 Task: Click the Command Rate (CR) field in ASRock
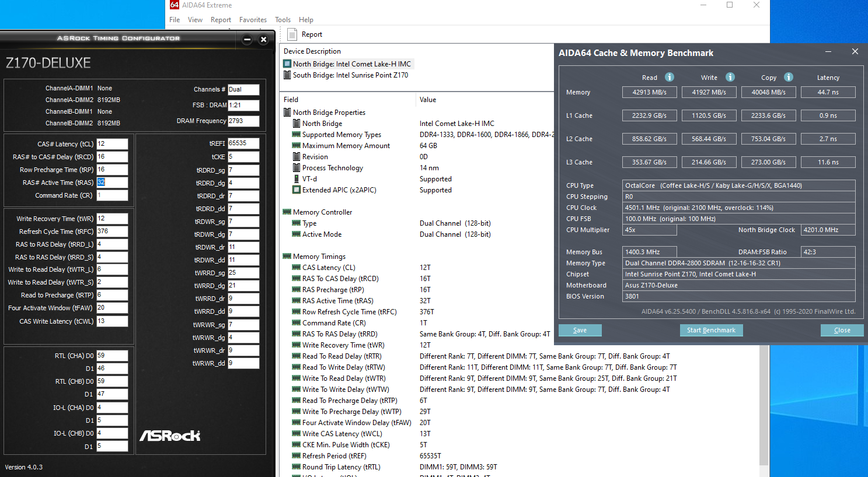point(112,195)
